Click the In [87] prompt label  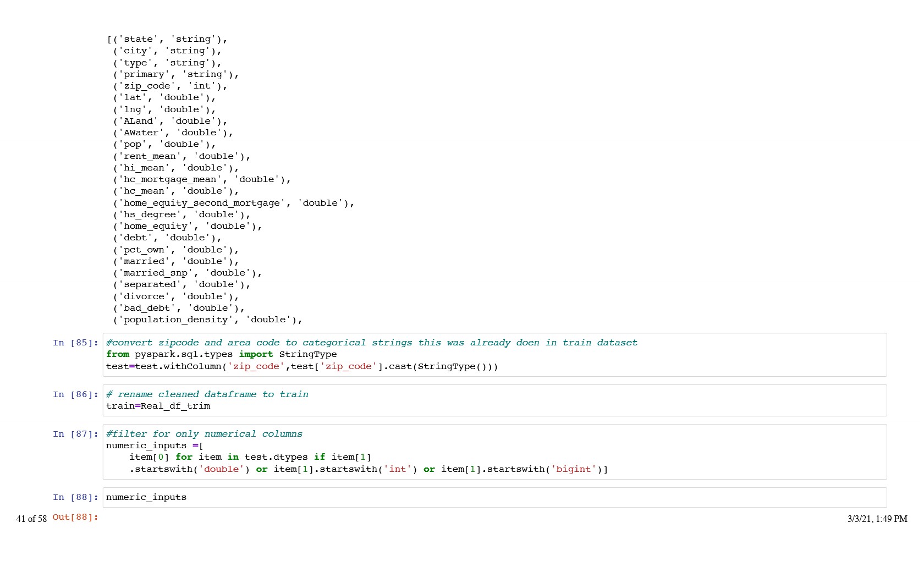(x=75, y=434)
